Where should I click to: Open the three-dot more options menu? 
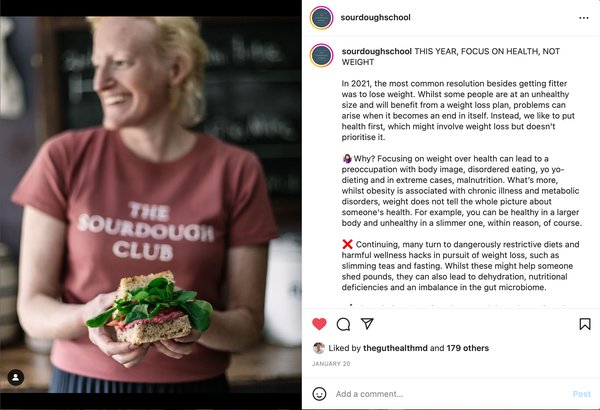point(584,18)
